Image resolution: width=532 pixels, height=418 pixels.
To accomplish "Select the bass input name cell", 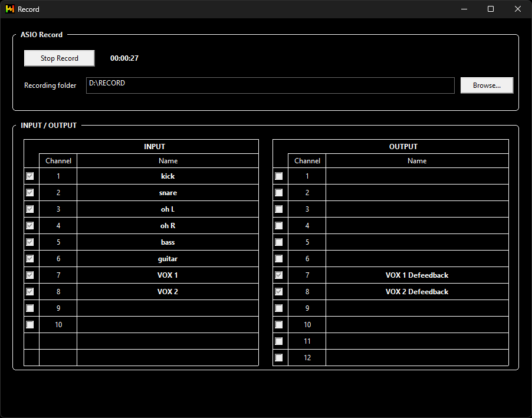I will [168, 242].
